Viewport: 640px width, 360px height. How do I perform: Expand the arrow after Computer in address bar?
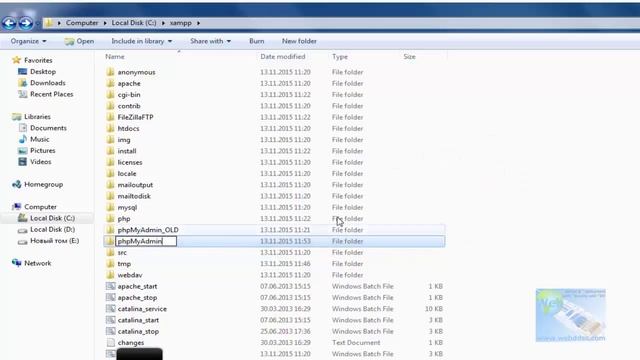[105, 23]
